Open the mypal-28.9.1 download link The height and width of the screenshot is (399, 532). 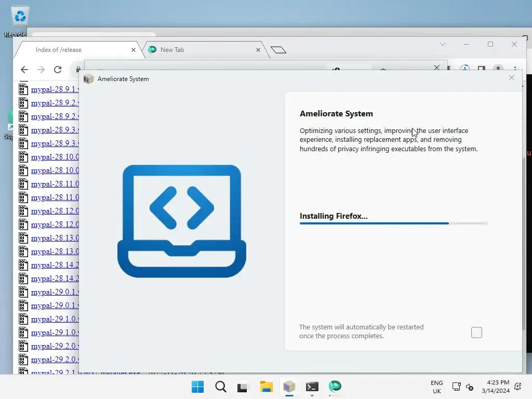(x=55, y=89)
